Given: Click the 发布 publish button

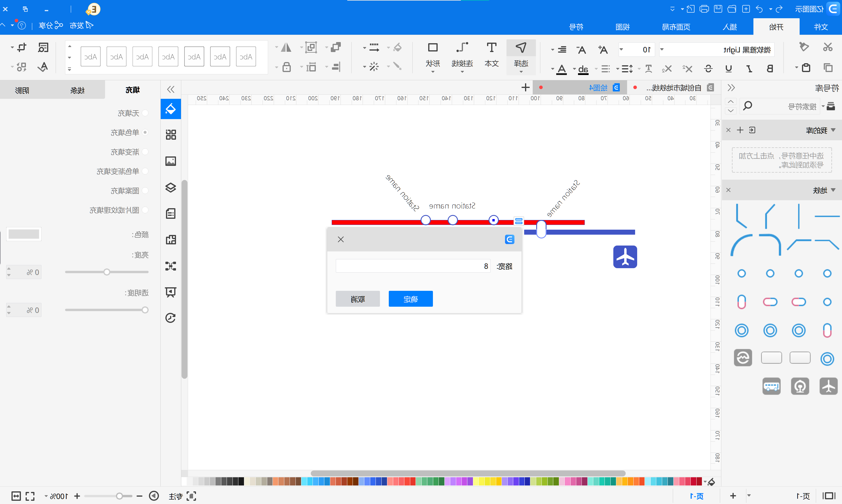Looking at the screenshot, I should (81, 26).
